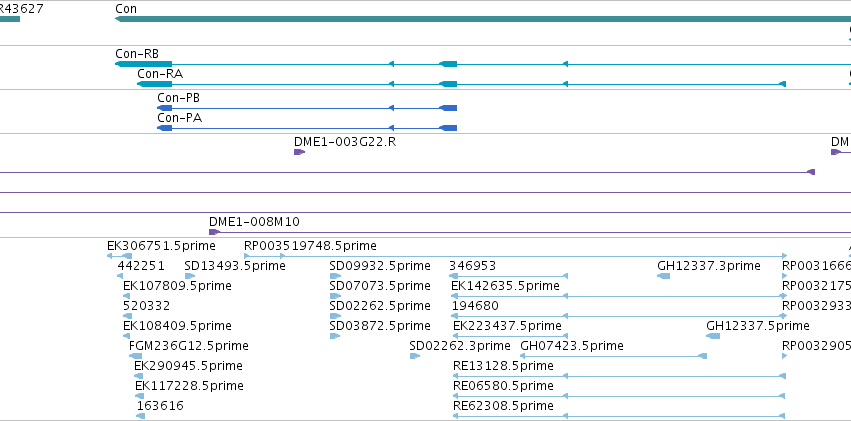Click the SD02262.5prime EST label

380,306
